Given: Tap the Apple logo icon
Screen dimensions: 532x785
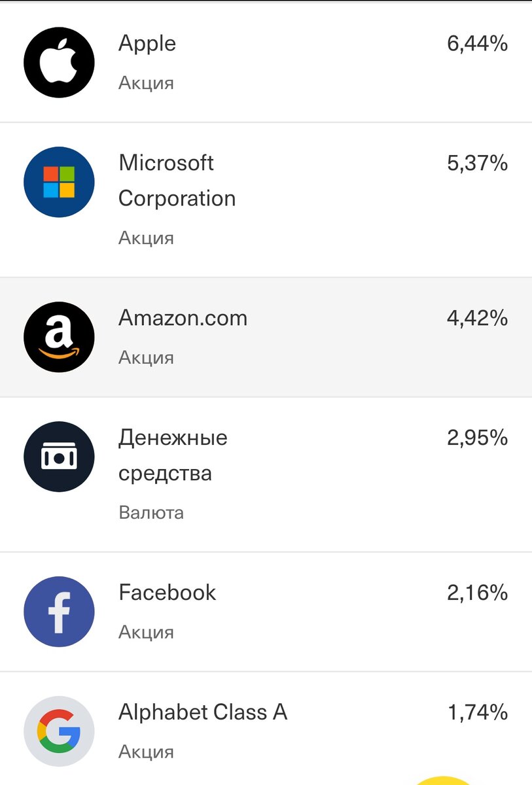Looking at the screenshot, I should pos(59,63).
